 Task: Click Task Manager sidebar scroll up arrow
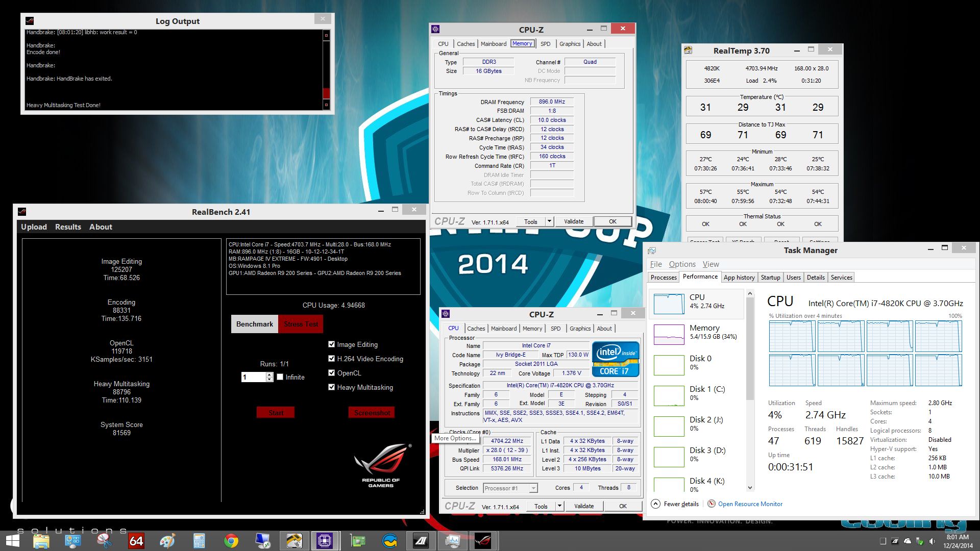tap(750, 293)
